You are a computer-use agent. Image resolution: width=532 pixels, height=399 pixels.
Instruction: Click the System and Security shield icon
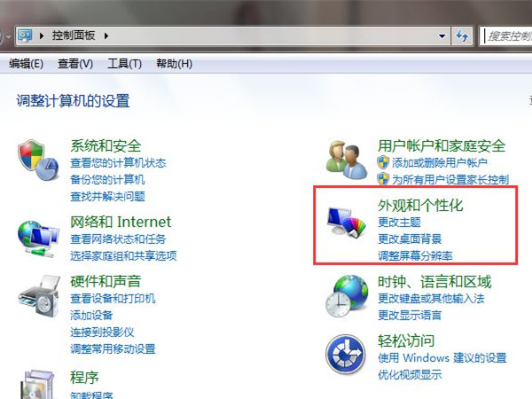(x=38, y=160)
